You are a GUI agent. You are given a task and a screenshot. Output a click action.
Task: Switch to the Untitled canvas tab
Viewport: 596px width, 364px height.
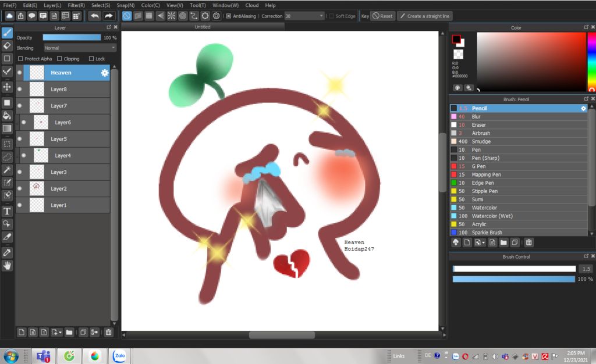click(203, 27)
